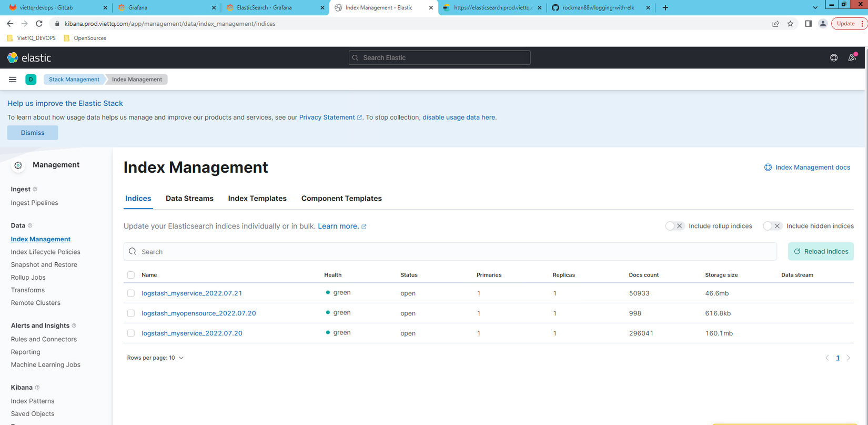Screen dimensions: 868x425
Task: Click the Ingest info help icon
Action: point(35,189)
